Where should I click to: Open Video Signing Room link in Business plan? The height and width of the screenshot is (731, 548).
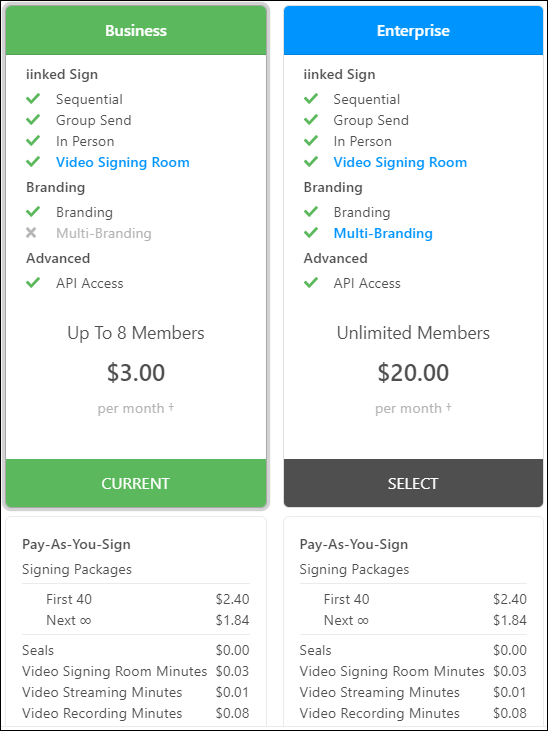[123, 162]
